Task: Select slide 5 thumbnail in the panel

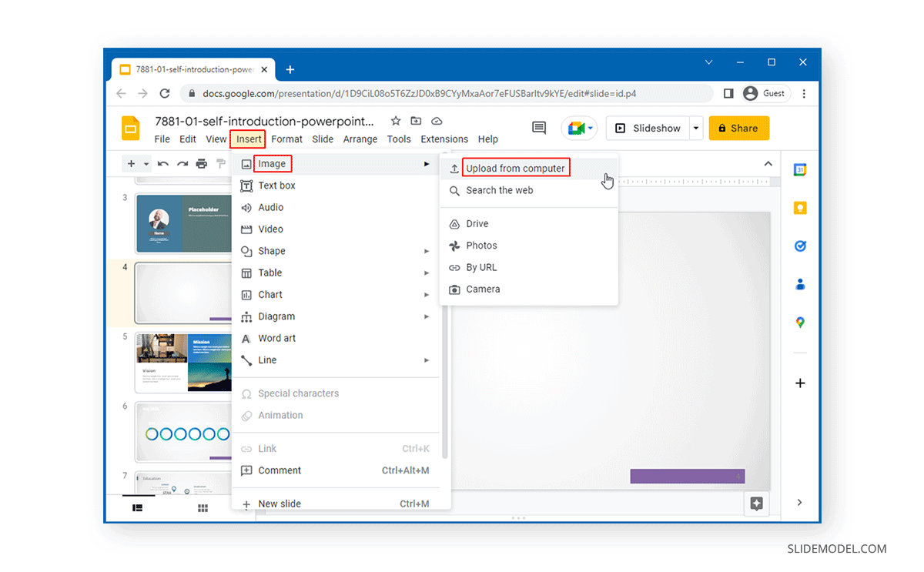Action: pyautogui.click(x=184, y=362)
